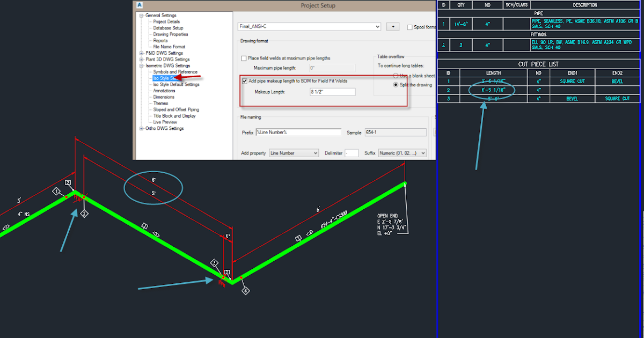Expand the Ortho DWG Settings node
644x338 pixels.
(140, 128)
